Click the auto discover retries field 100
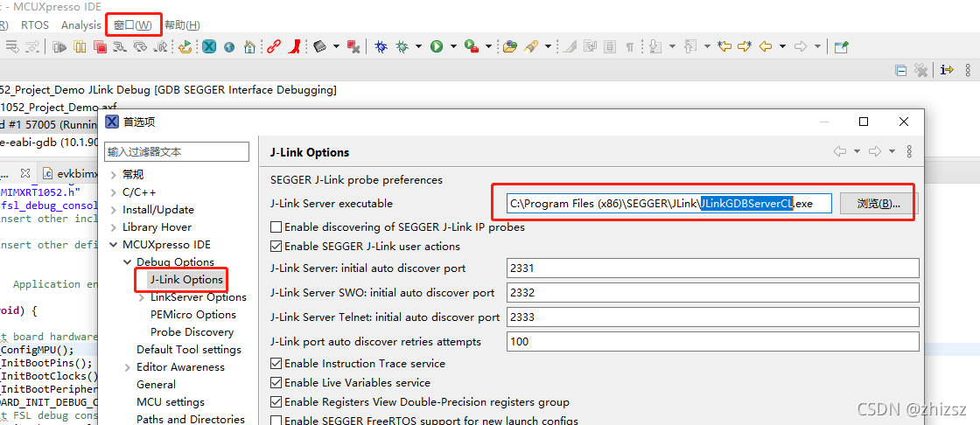The image size is (980, 425). pos(713,341)
